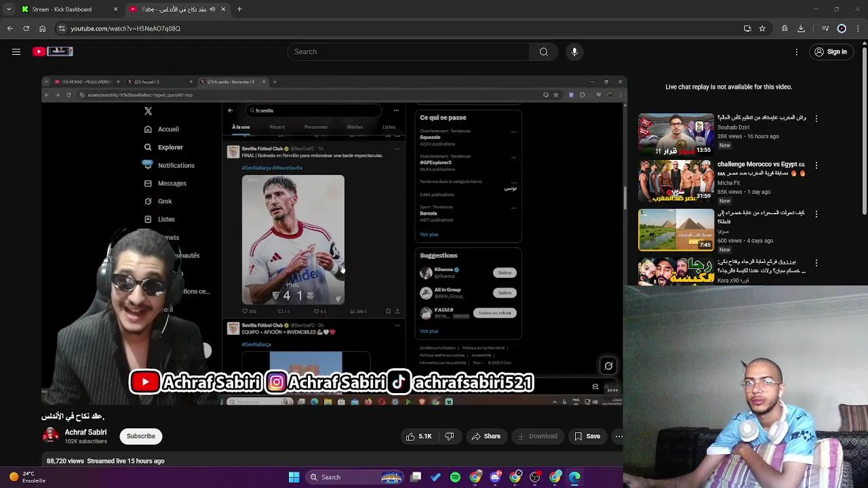Image resolution: width=868 pixels, height=488 pixels.
Task: Close the YouTube video tab
Action: point(223,9)
